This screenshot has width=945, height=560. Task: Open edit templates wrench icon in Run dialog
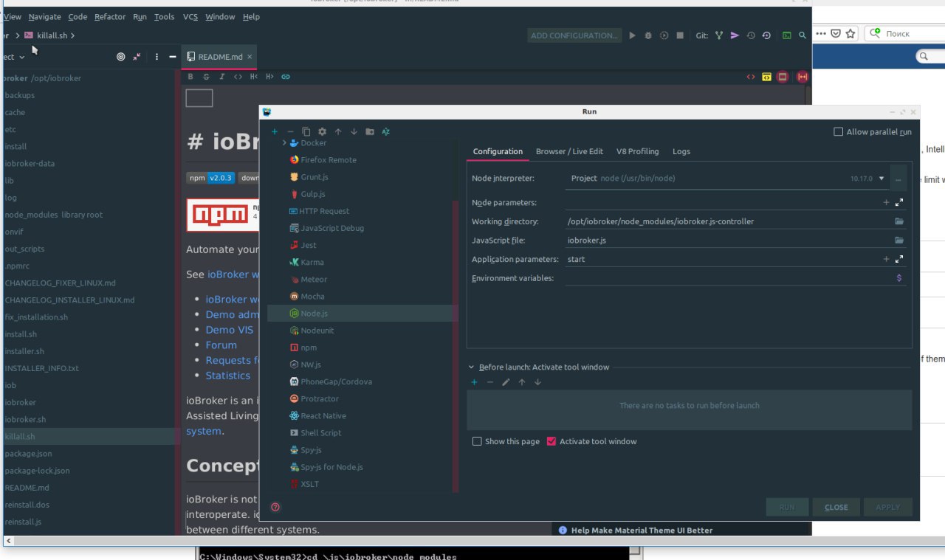(322, 132)
